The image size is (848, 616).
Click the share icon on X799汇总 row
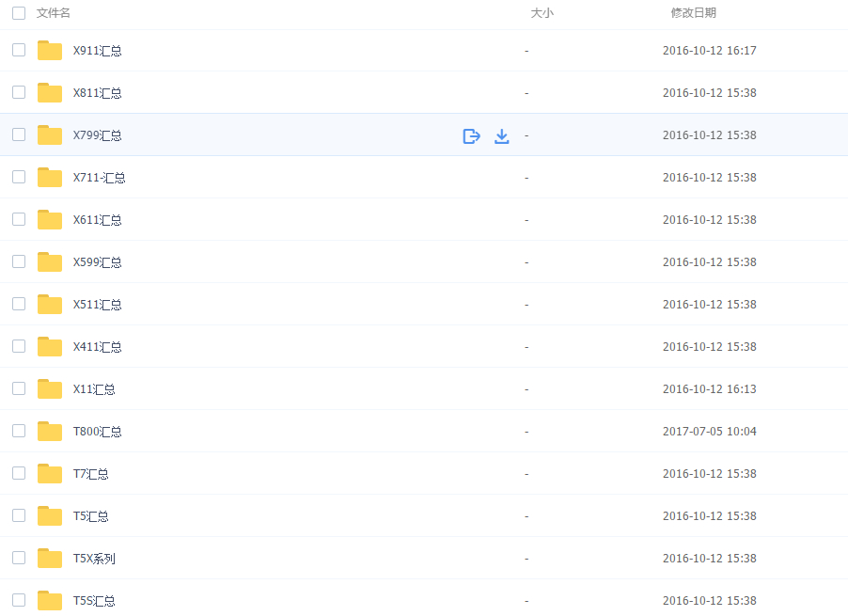point(472,135)
